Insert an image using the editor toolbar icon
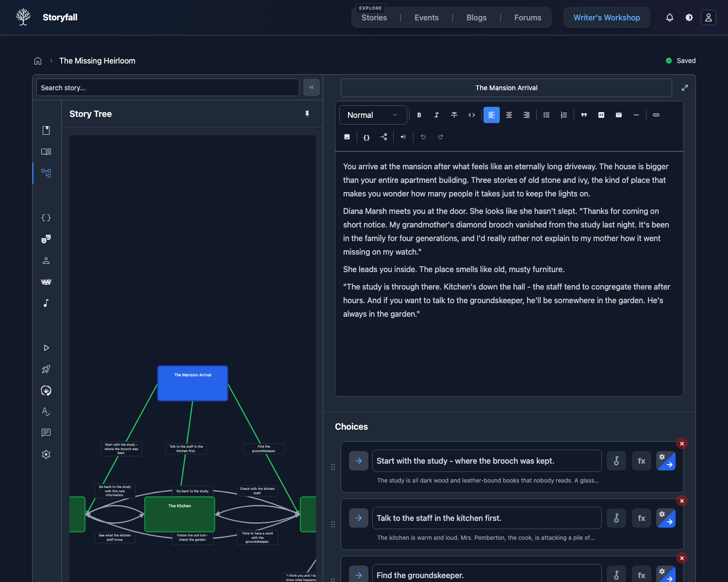The width and height of the screenshot is (728, 582). (347, 137)
